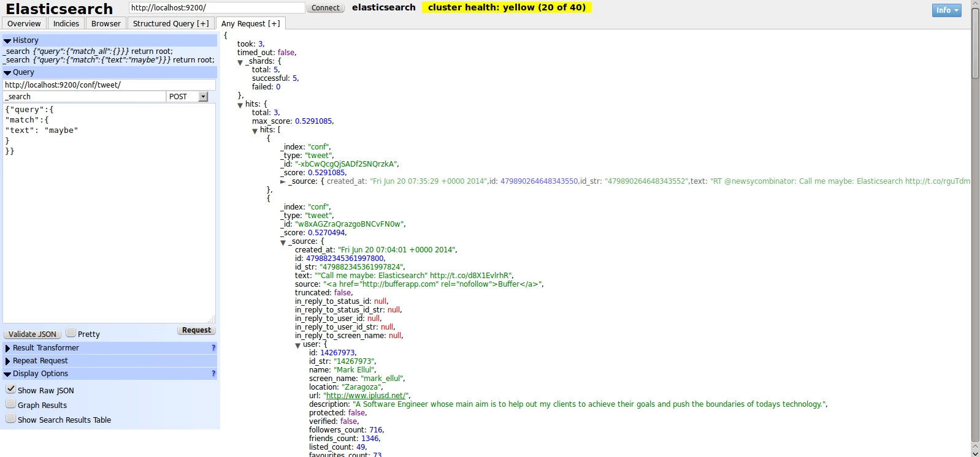Expand the Result Transformer section
This screenshot has width=980, height=457.
[x=110, y=348]
